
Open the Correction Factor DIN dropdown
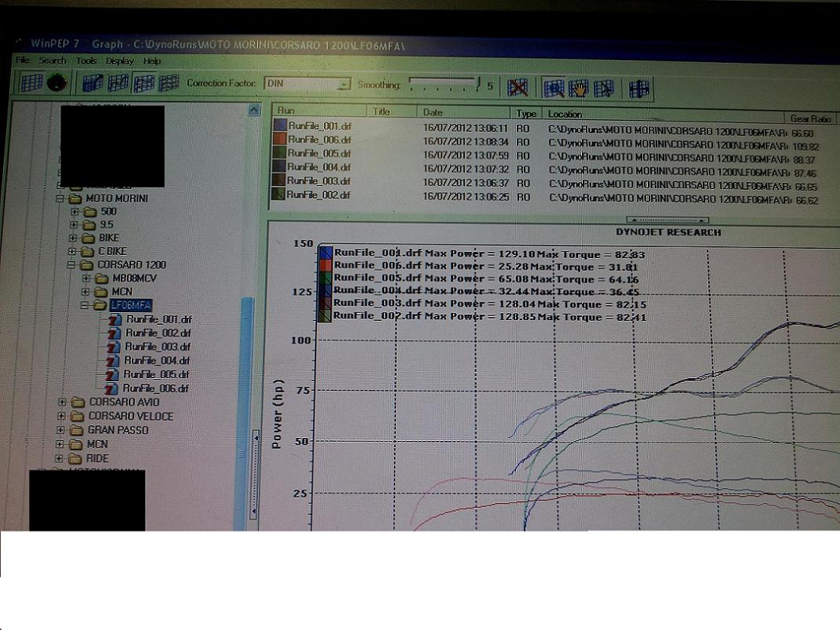343,85
